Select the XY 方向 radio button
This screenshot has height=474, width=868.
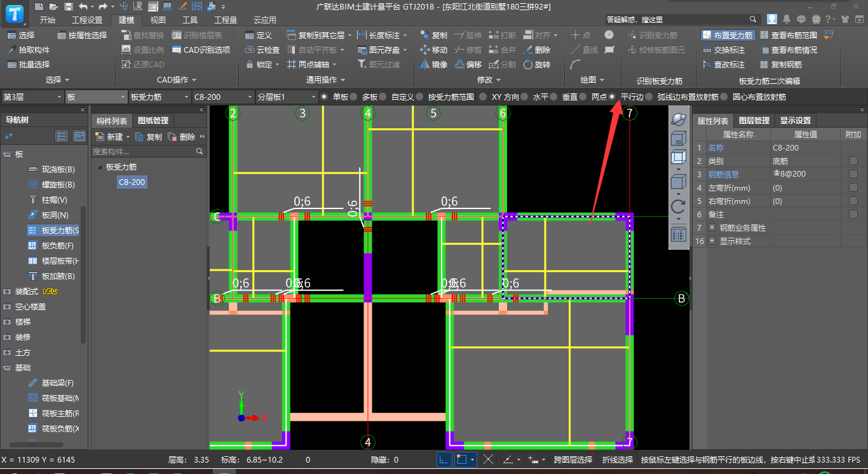coord(484,97)
